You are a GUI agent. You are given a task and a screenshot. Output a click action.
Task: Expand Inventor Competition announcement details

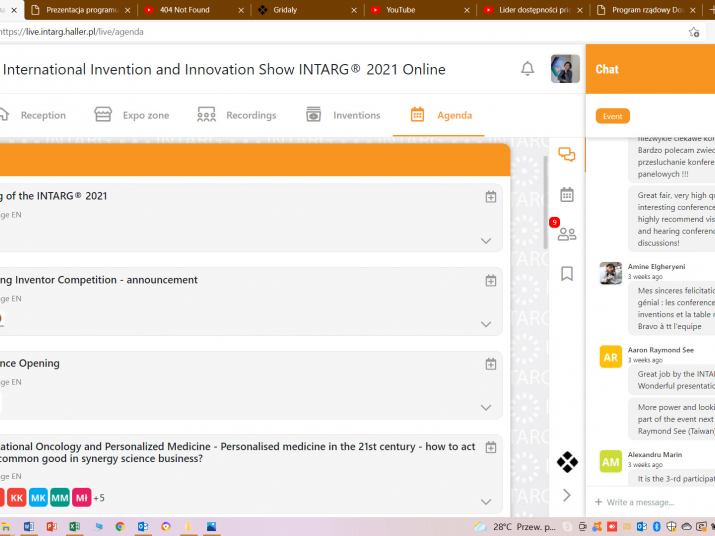(x=486, y=324)
